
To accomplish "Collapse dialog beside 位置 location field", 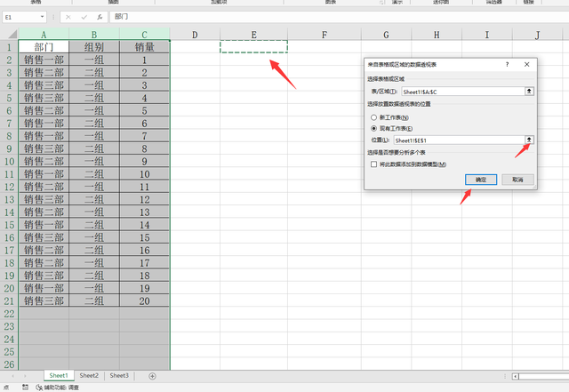I will tap(529, 140).
